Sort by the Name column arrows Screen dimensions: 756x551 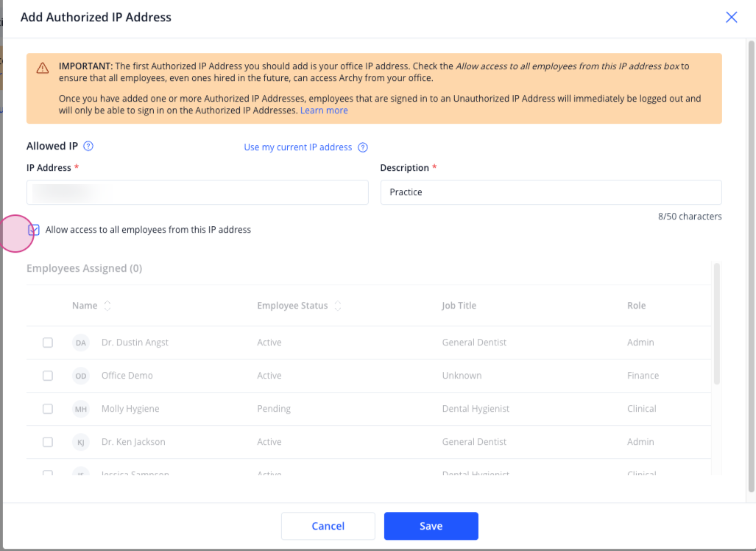[x=107, y=306]
